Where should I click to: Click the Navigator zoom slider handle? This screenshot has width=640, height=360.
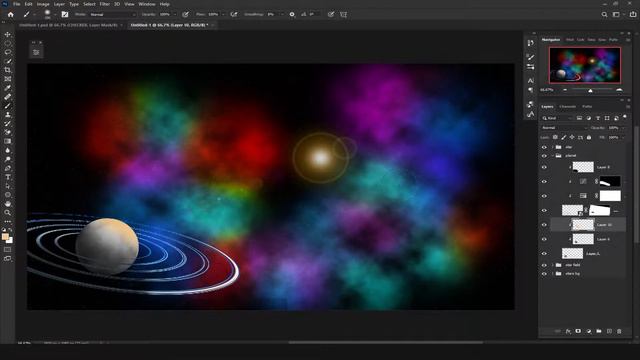pyautogui.click(x=590, y=91)
